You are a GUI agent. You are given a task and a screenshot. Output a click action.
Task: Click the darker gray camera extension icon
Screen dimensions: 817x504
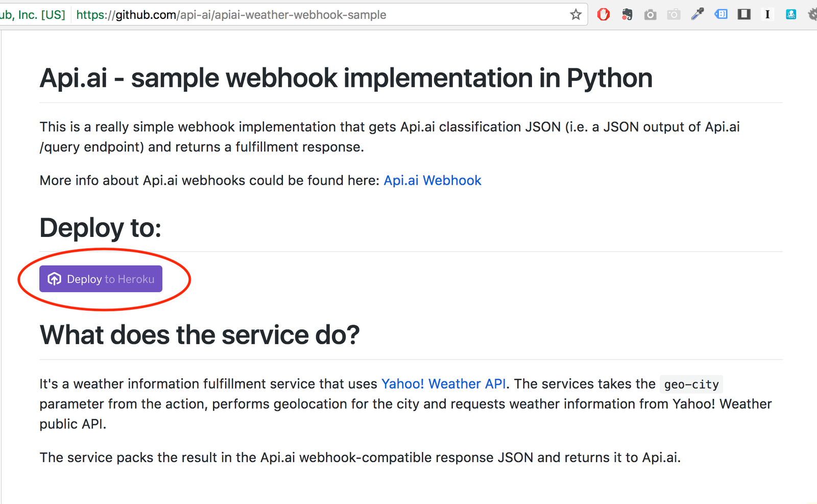click(650, 15)
